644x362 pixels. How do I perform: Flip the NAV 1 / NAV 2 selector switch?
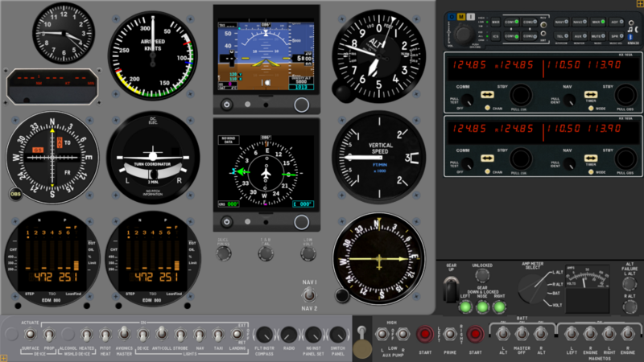[309, 294]
